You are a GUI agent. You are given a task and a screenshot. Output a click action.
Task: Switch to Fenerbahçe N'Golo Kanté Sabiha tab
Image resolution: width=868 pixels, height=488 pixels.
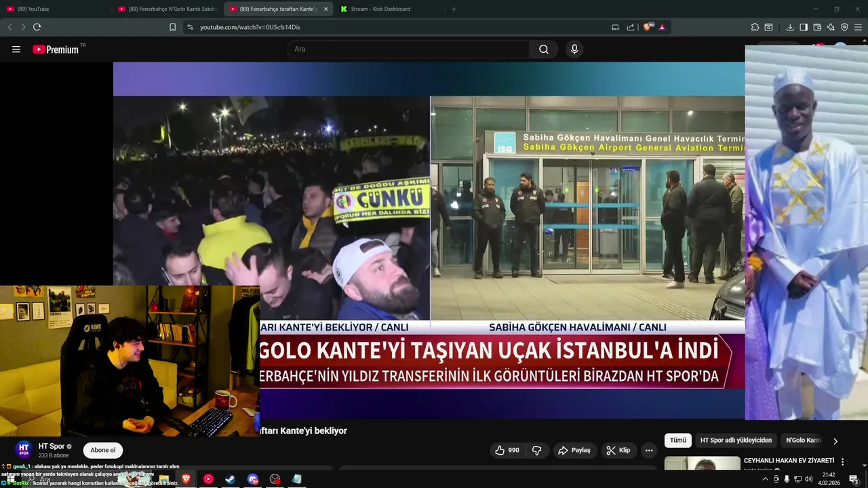(166, 9)
